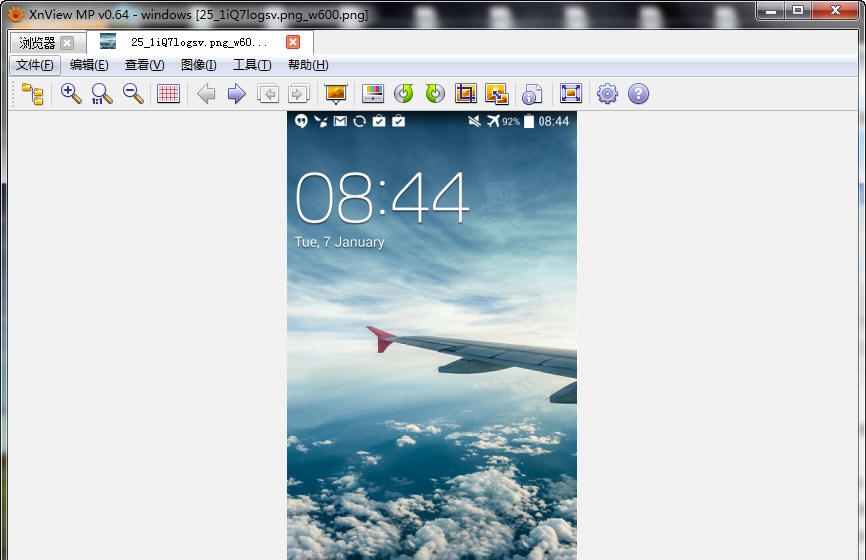Switch to the 浏览器 tab
This screenshot has width=866, height=560.
(x=37, y=43)
